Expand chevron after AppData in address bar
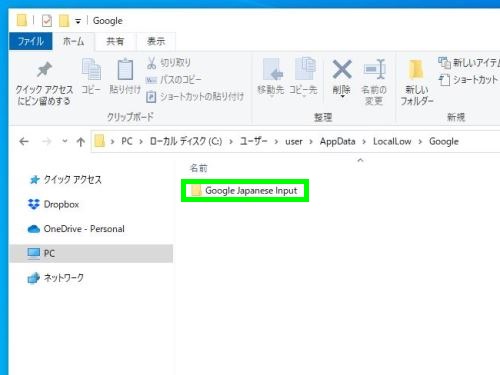 pyautogui.click(x=364, y=142)
